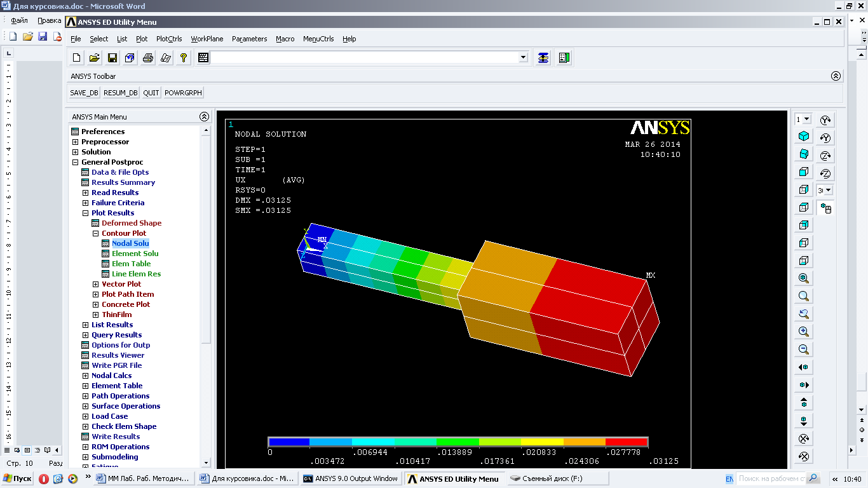868x488 pixels.
Task: Open an ANSYS file with the folder icon
Action: coord(95,58)
